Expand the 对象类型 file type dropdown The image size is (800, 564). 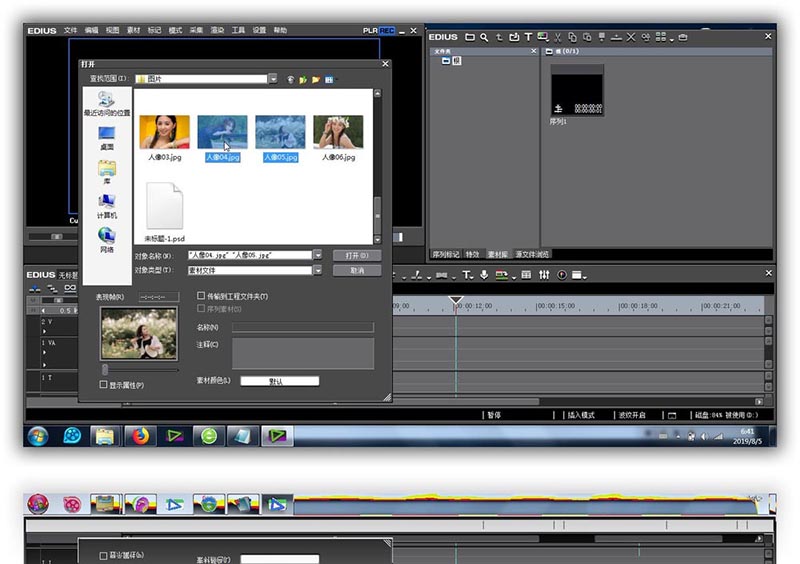click(x=318, y=270)
